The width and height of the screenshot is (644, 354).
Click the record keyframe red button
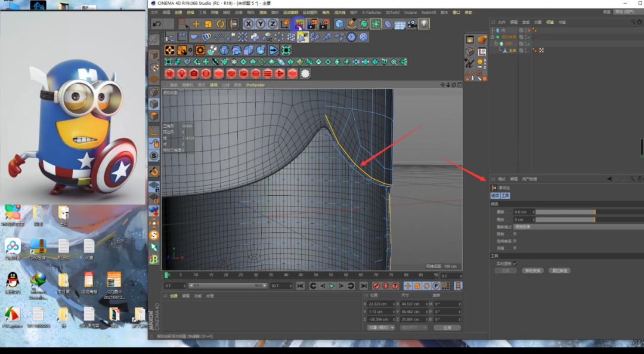[376, 286]
